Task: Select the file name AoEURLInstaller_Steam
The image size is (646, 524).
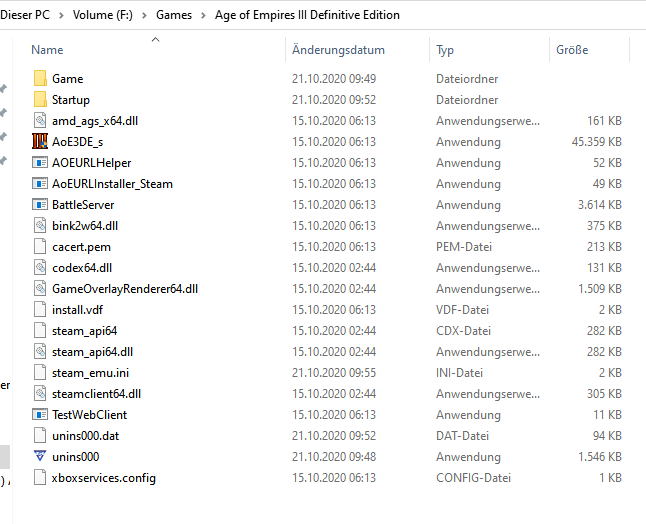Action: point(112,184)
